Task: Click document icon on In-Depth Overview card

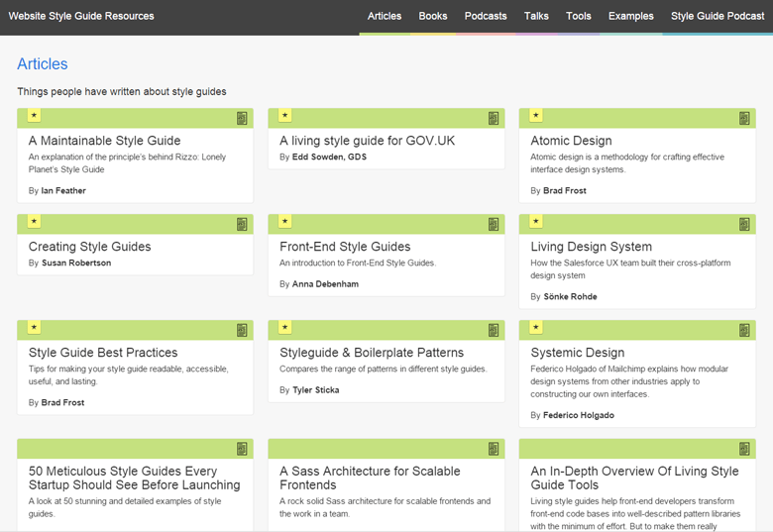Action: 744,449
